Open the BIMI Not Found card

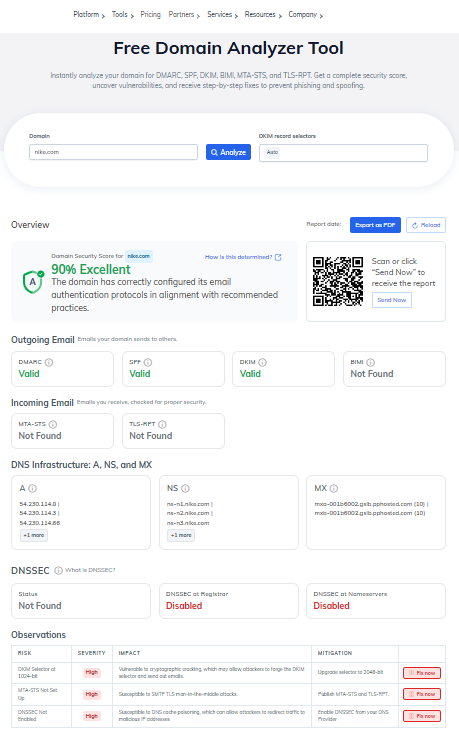pyautogui.click(x=394, y=369)
